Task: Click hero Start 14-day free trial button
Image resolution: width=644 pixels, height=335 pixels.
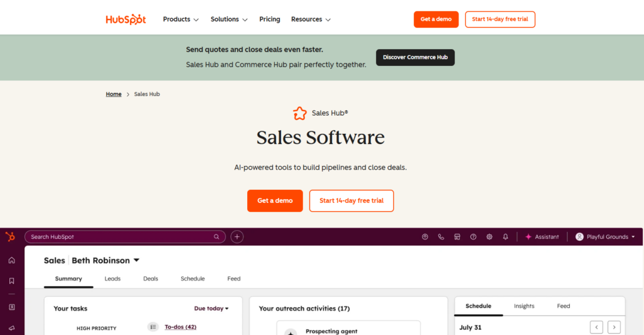Action: [351, 200]
